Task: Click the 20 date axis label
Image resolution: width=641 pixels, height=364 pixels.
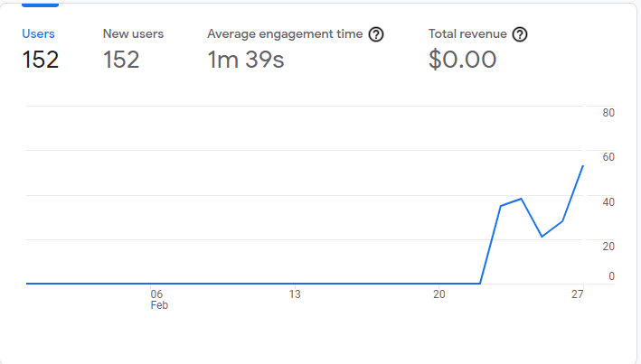Action: click(x=439, y=294)
